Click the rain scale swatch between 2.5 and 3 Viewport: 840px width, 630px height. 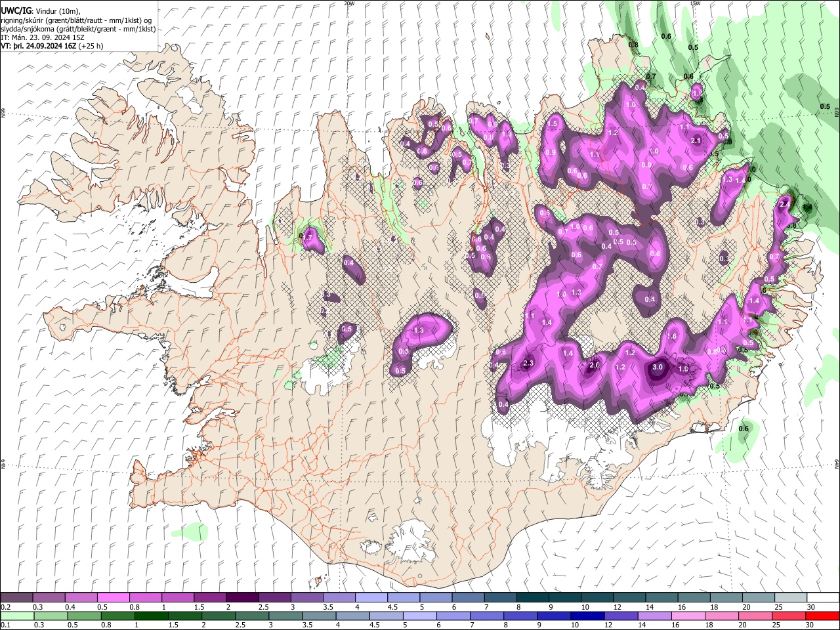click(251, 616)
